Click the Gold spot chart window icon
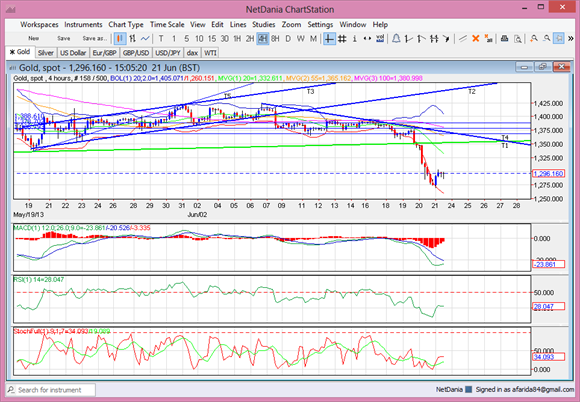580x402 pixels. pos(13,68)
